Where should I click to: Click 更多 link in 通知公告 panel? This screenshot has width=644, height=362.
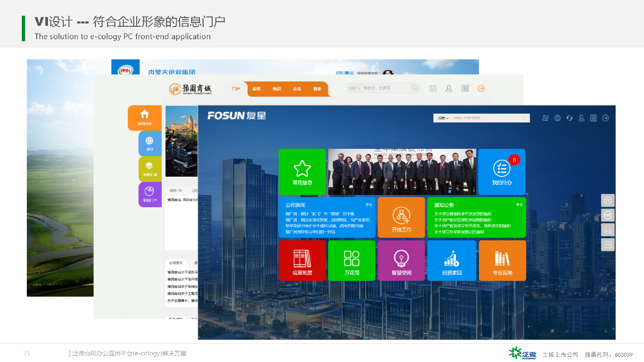[x=519, y=205]
